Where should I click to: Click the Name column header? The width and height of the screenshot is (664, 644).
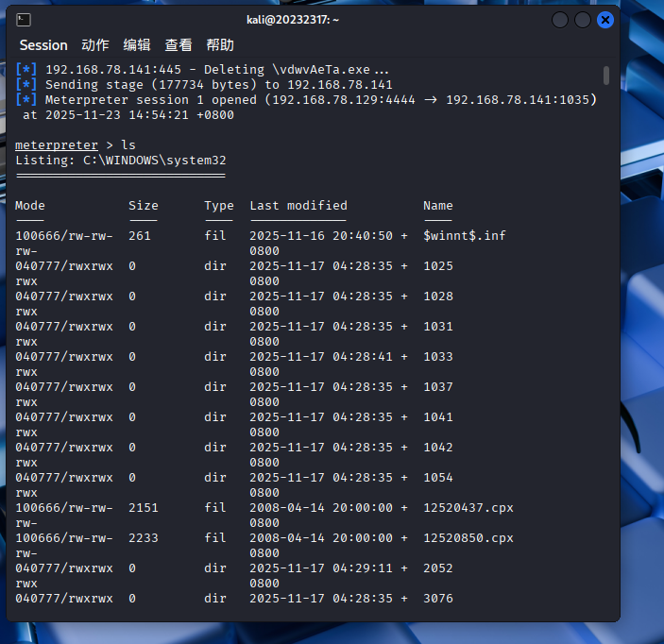pos(438,206)
